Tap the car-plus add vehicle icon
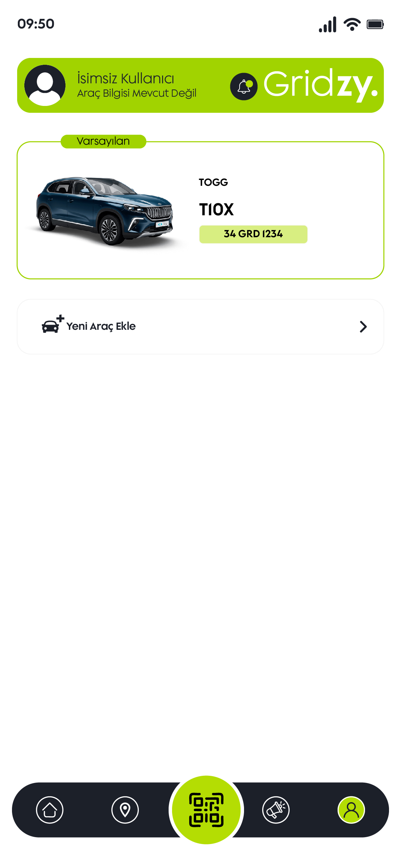 52,324
